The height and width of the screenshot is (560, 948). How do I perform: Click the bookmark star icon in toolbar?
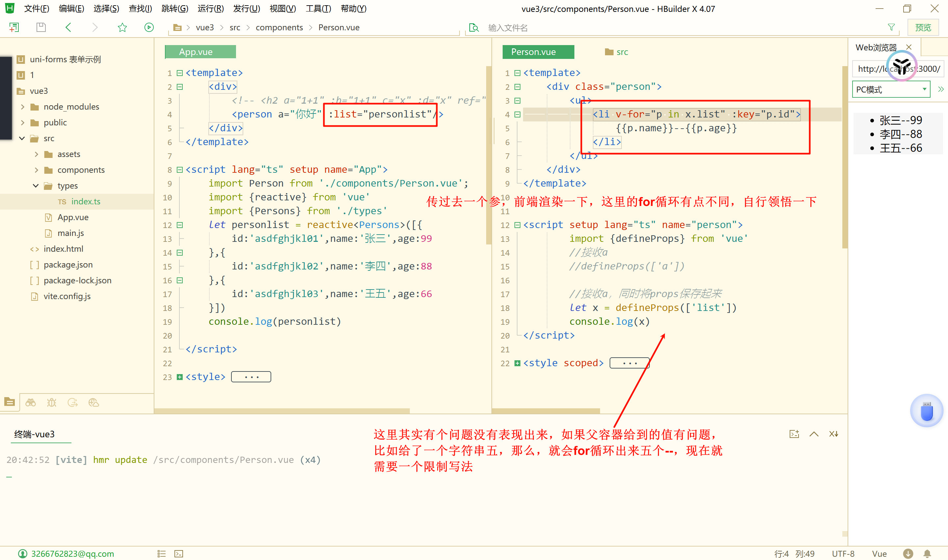coord(122,28)
